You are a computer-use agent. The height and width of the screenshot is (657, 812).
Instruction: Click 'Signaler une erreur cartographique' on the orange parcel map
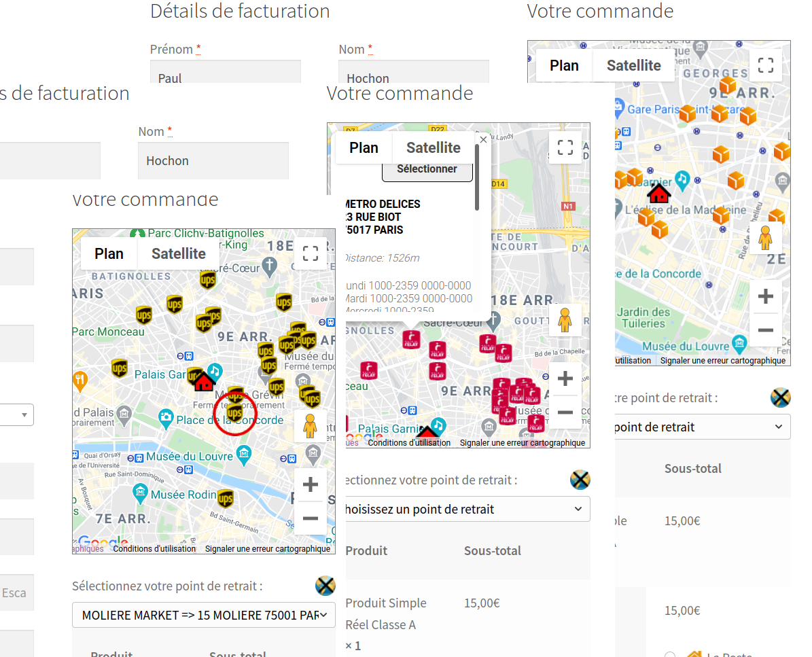tap(723, 360)
